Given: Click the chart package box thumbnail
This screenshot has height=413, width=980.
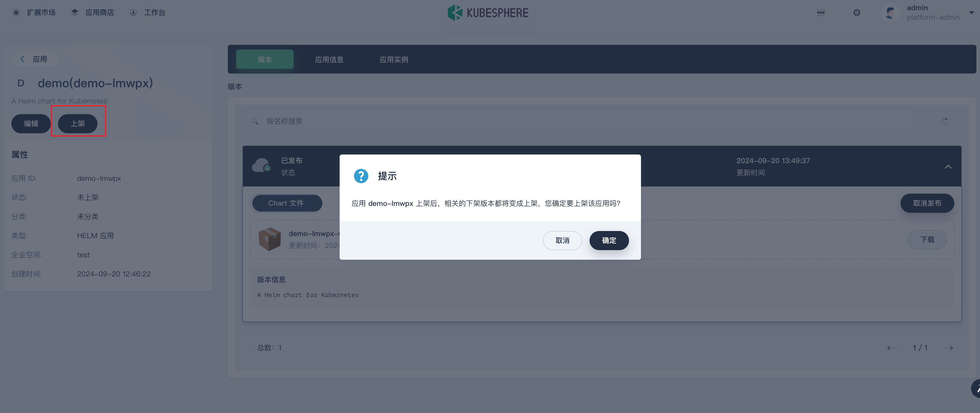Looking at the screenshot, I should pyautogui.click(x=269, y=239).
